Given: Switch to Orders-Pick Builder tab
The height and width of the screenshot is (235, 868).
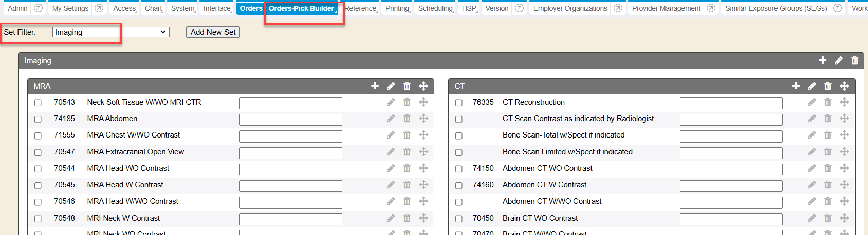Looking at the screenshot, I should click(301, 8).
